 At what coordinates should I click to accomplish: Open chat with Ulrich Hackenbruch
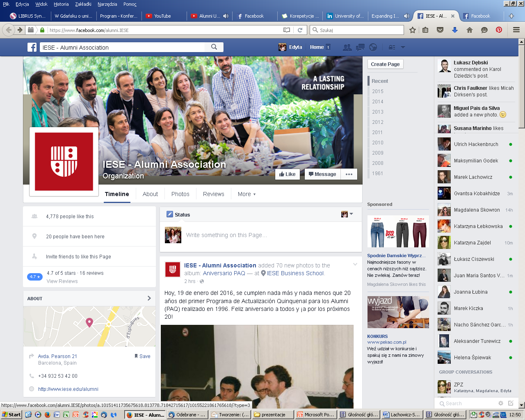476,144
